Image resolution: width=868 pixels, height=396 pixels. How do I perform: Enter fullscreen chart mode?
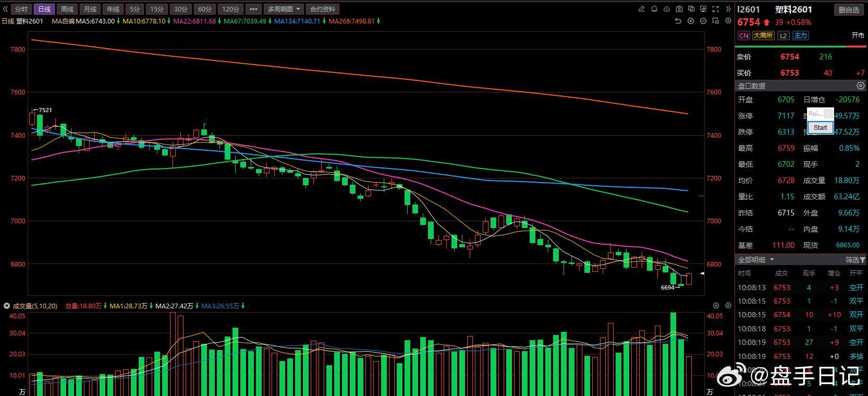(715, 9)
